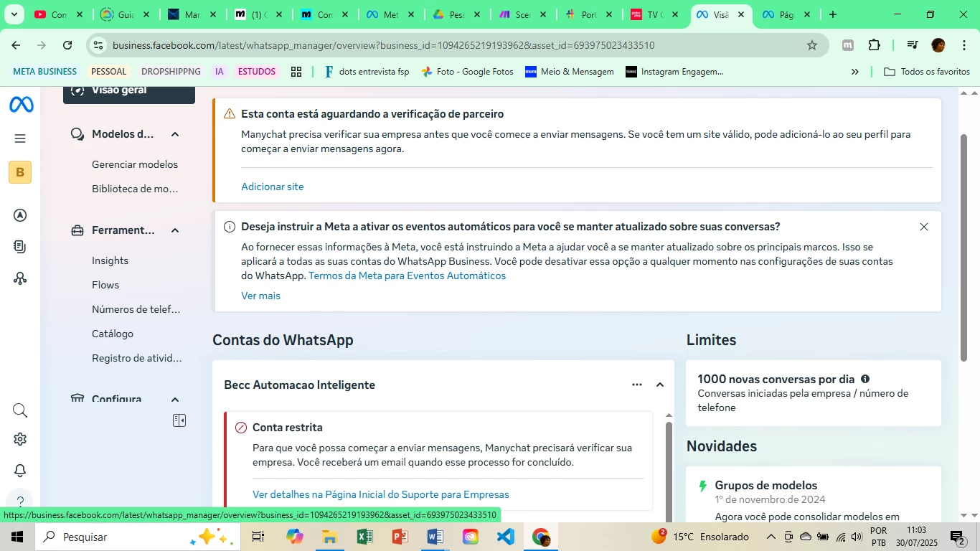Open the Windows Start menu

click(x=17, y=537)
